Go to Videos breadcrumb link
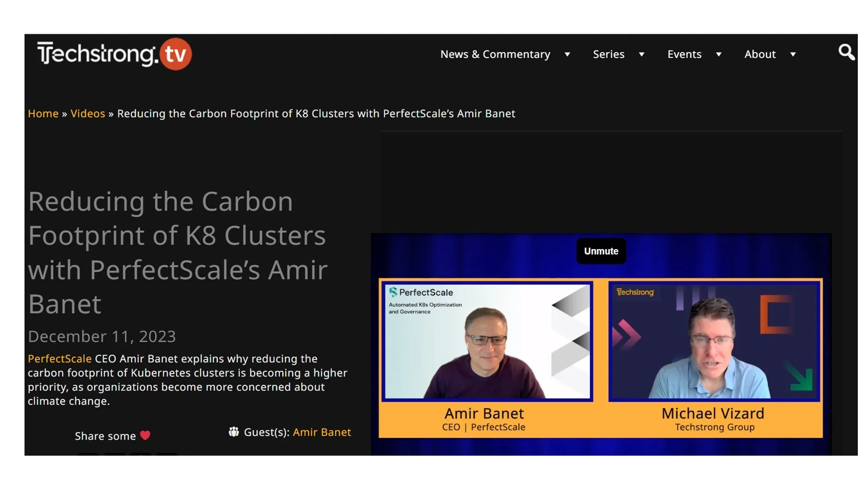This screenshot has width=868, height=488. [x=88, y=114]
